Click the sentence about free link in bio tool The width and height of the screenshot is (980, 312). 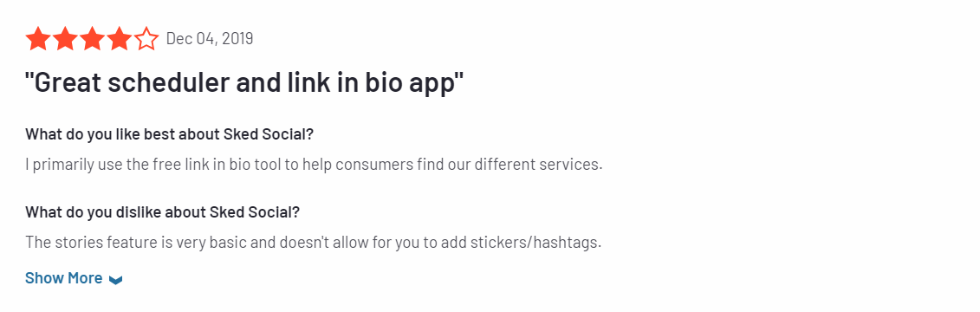click(x=314, y=166)
